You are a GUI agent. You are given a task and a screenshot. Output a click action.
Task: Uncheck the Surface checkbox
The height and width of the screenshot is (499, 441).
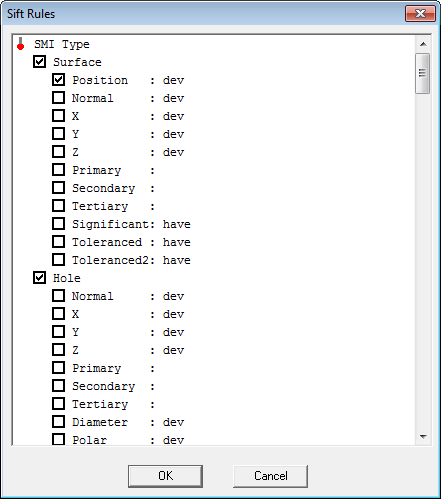coord(39,62)
